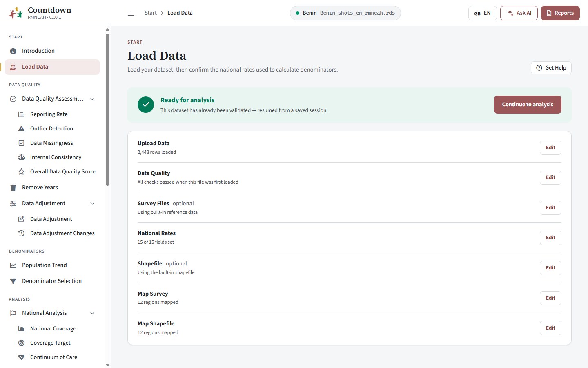Image resolution: width=588 pixels, height=368 pixels.
Task: Click the Denominator Selection funnel icon
Action: pyautogui.click(x=13, y=281)
